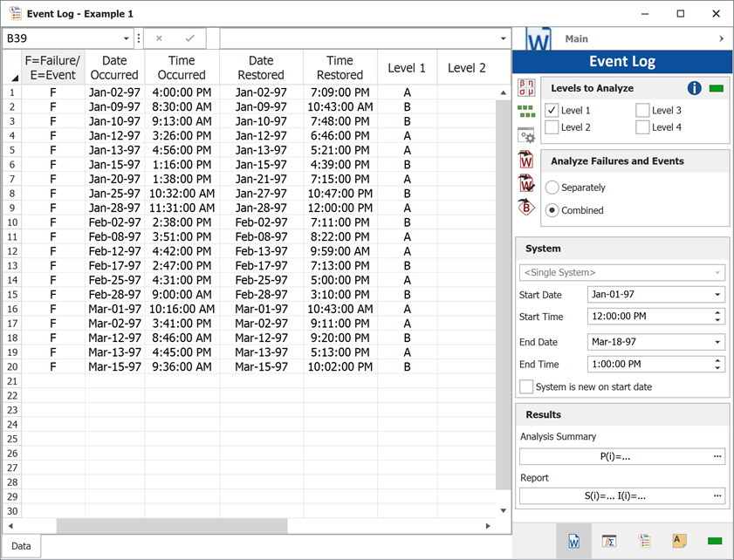Image resolution: width=734 pixels, height=560 pixels.
Task: Expand the formula bar dropdown arrow
Action: coord(504,38)
